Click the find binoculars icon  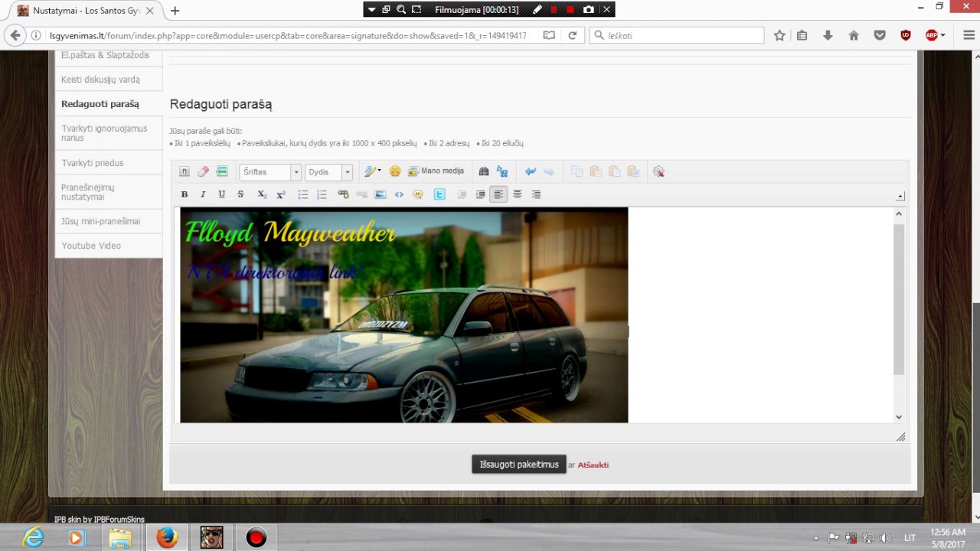[483, 171]
